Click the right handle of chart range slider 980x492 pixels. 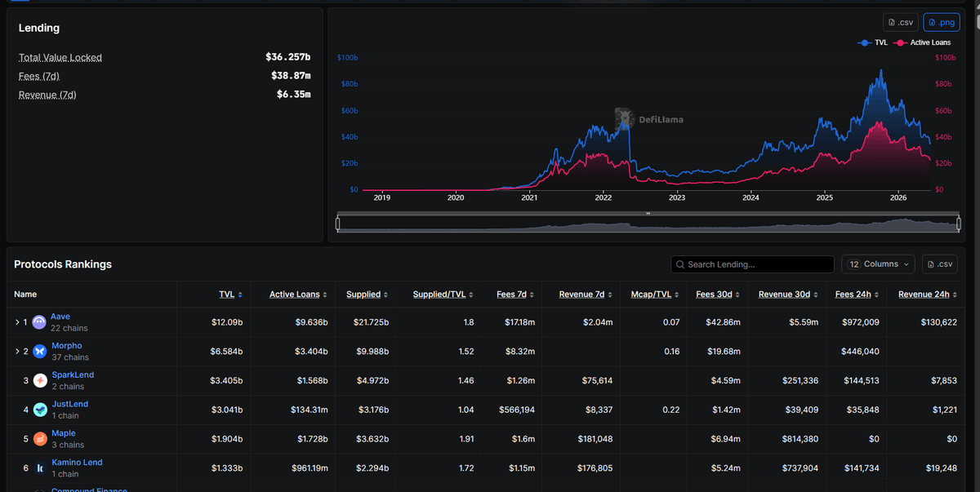[x=959, y=224]
